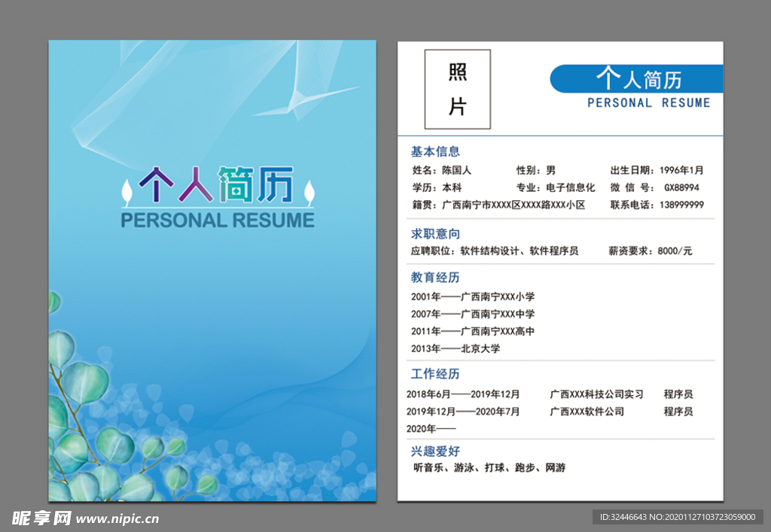Viewport: 771px width, 532px height.
Task: Select "听音乐、游泳、打球、跑步、网游" hobbies line
Action: (x=489, y=467)
